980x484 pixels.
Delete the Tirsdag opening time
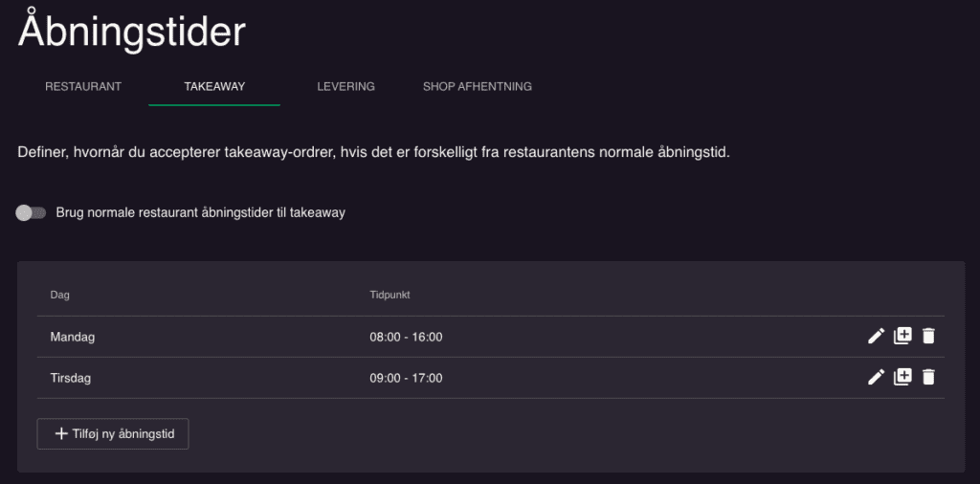pos(928,377)
